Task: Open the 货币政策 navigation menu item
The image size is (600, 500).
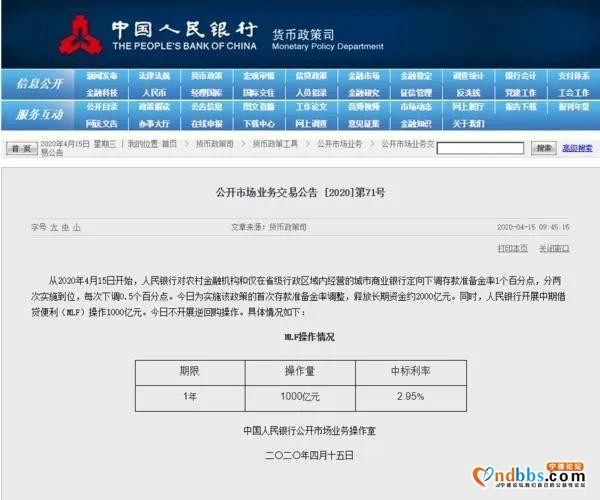Action: tap(207, 76)
